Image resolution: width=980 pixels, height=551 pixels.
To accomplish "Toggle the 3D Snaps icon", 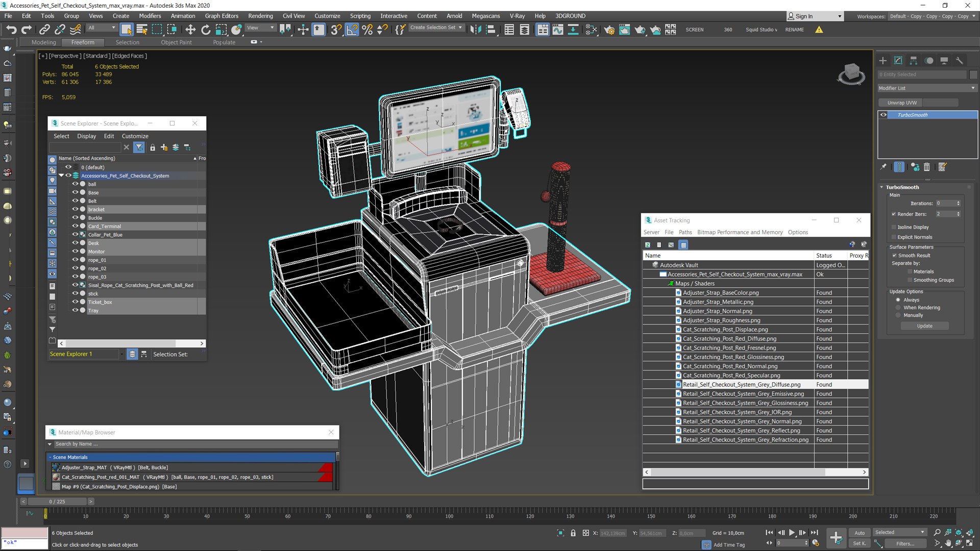I will 336,30.
